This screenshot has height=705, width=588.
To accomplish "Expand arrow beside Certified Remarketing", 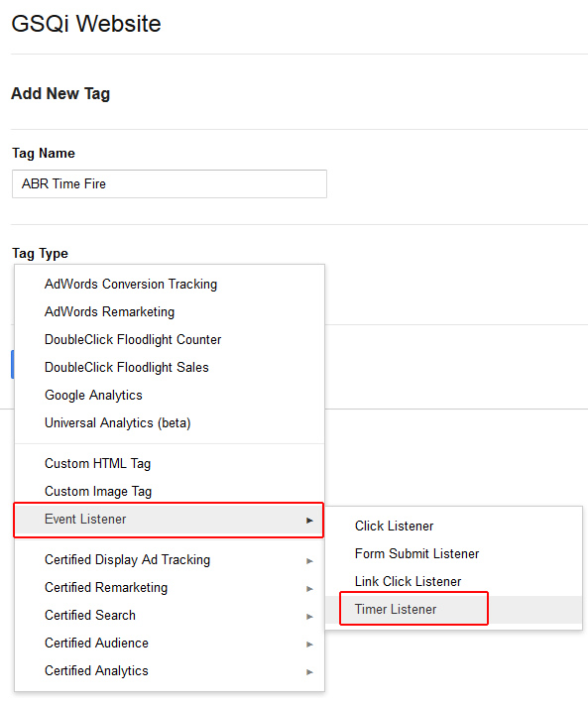I will pos(309,589).
